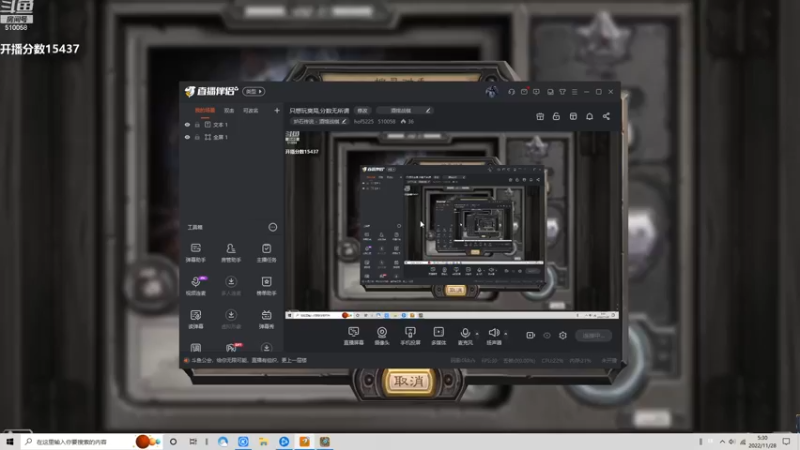Viewport: 800px width, 450px height.
Task: Open the TV-shaped danmaku show tool
Action: click(266, 319)
